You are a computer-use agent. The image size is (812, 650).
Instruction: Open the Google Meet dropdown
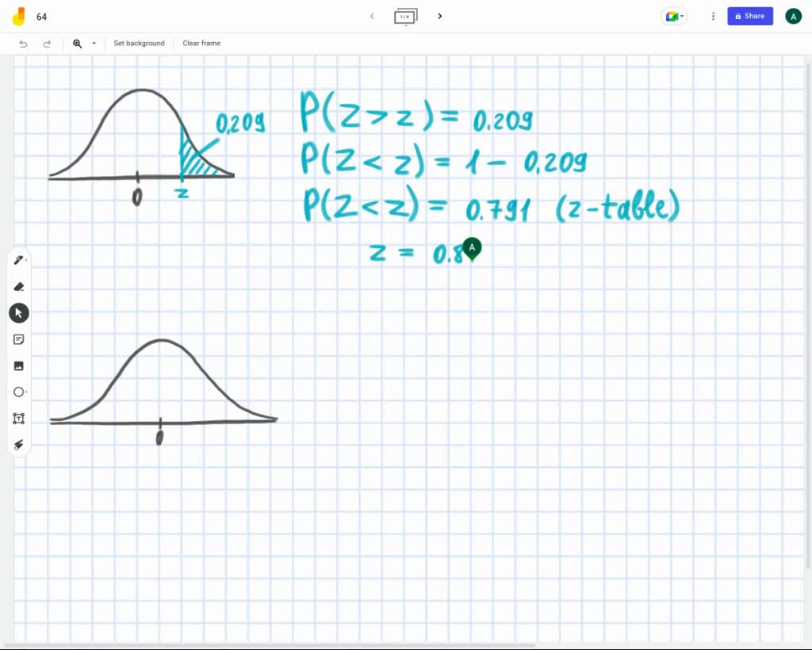(673, 16)
